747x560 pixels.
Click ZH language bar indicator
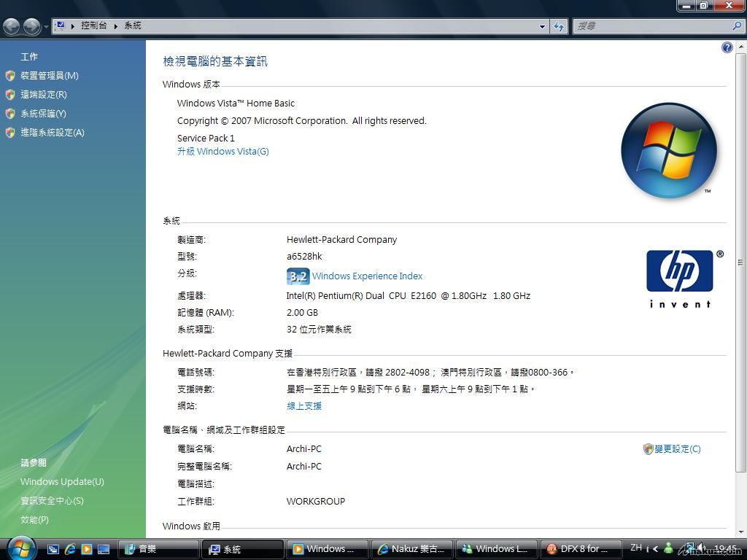(x=636, y=548)
